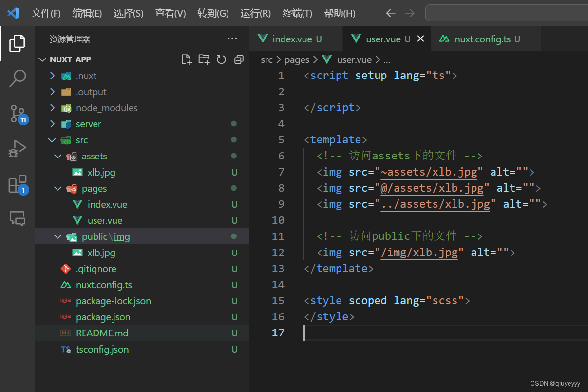Open README.md in the file tree
The width and height of the screenshot is (588, 392).
pos(102,333)
